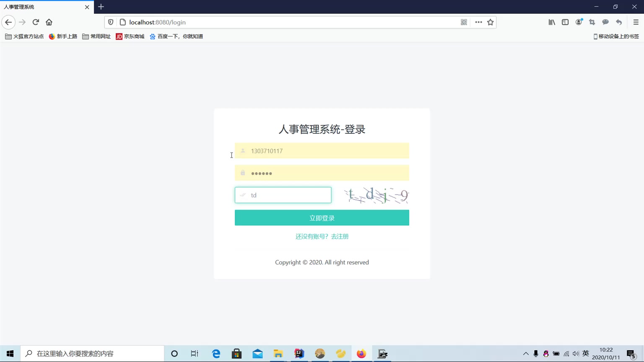Open the Action Center notification icon

pos(631,353)
